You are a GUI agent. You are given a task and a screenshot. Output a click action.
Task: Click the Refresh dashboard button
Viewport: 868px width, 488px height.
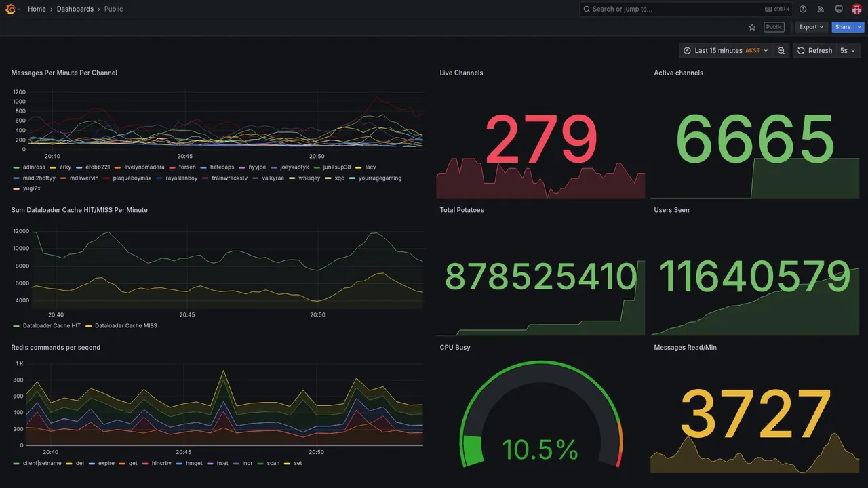tap(814, 51)
